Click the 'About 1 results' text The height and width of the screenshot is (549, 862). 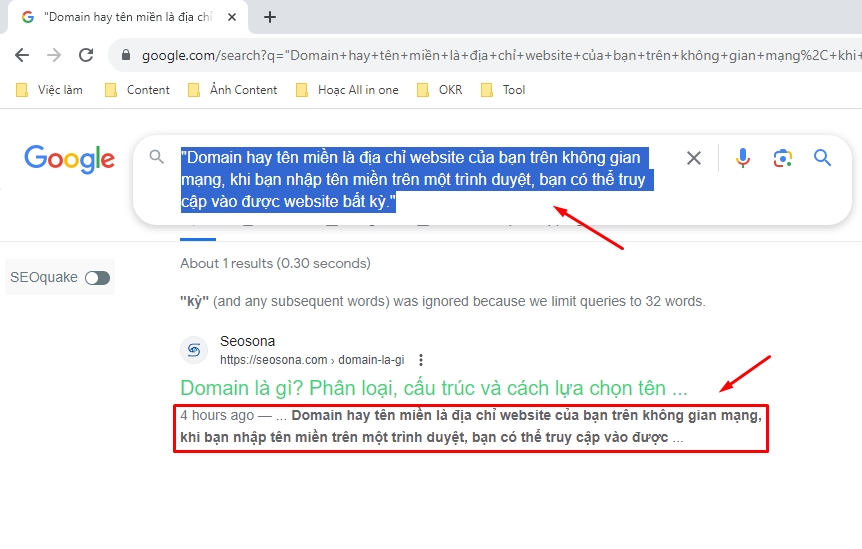click(x=275, y=263)
